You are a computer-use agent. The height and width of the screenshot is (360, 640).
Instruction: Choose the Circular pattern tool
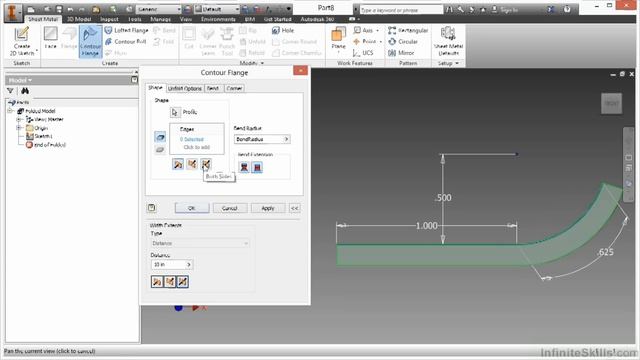[403, 42]
